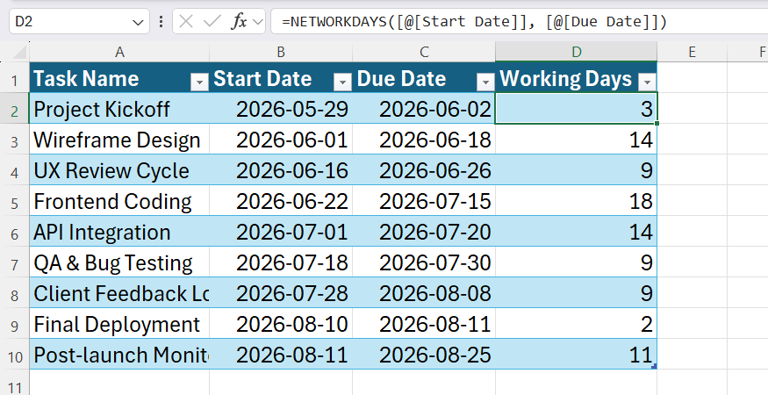Open the Task Name filter dropdown
The width and height of the screenshot is (768, 395).
click(199, 83)
